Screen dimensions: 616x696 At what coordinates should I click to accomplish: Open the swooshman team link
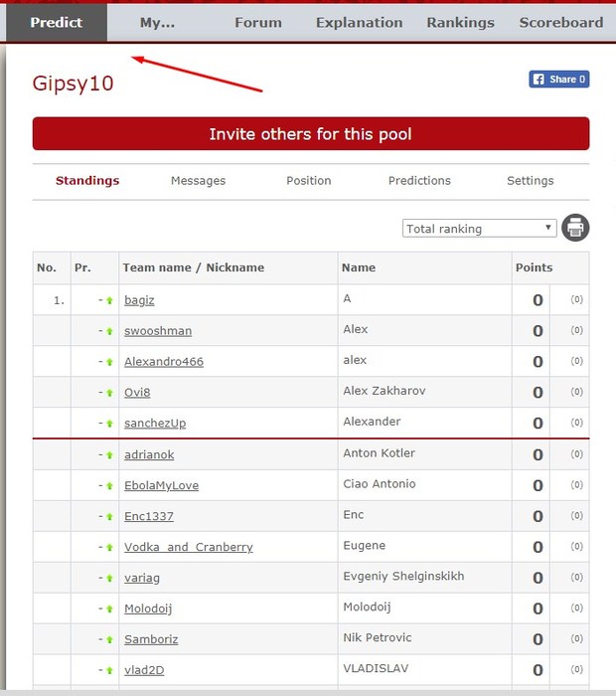pyautogui.click(x=158, y=331)
